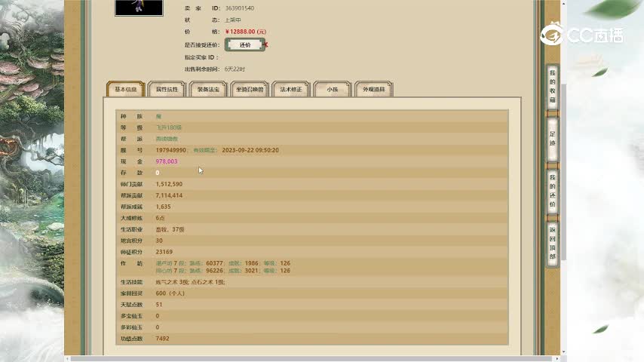Click the pink cash amount 978,003

[167, 161]
